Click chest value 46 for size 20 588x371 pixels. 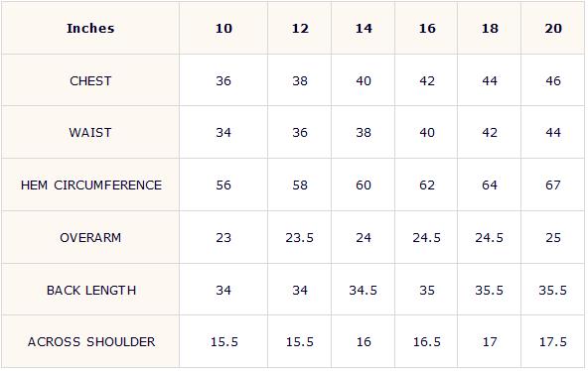553,81
